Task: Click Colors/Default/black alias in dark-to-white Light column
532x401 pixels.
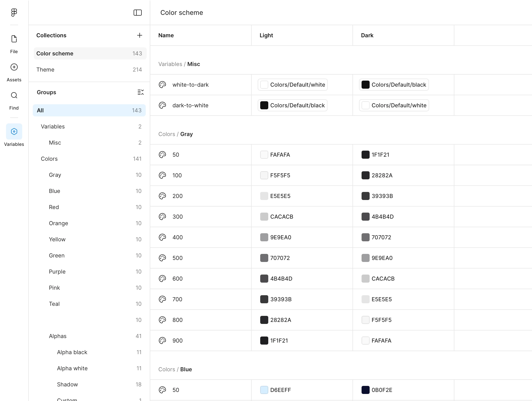Action: tap(292, 105)
